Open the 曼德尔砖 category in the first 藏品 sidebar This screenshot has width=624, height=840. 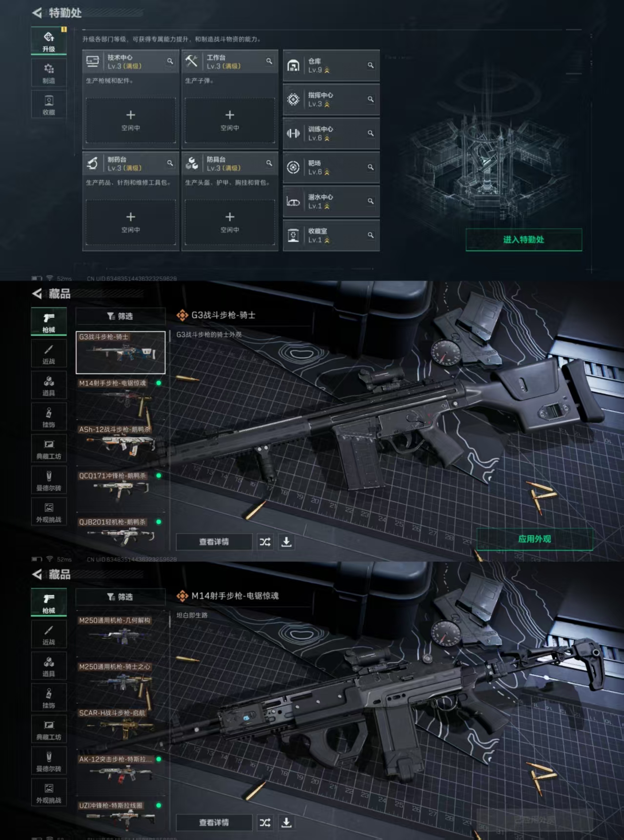[x=49, y=481]
